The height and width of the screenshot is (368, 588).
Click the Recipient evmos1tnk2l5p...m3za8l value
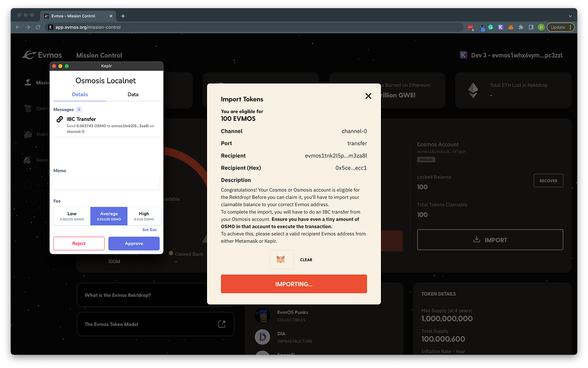336,156
